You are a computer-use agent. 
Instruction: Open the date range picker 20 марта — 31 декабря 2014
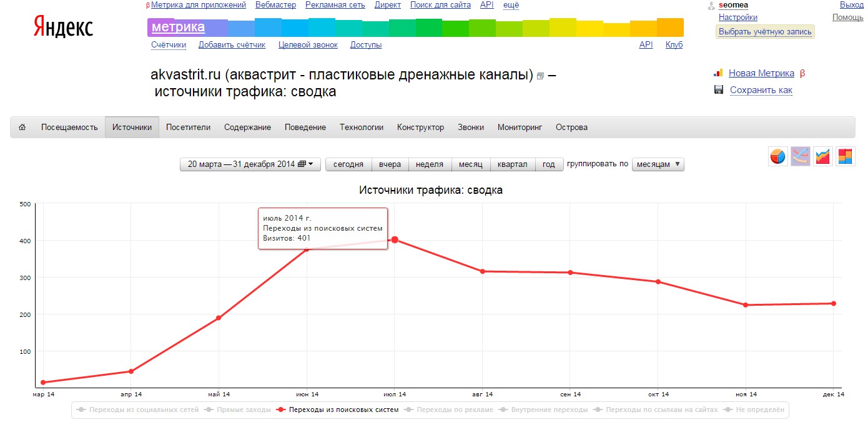click(x=250, y=164)
